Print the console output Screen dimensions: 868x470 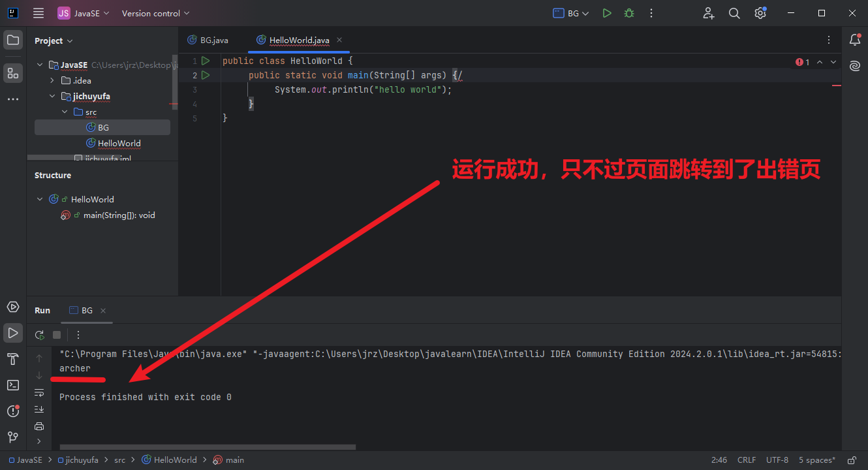(x=39, y=426)
